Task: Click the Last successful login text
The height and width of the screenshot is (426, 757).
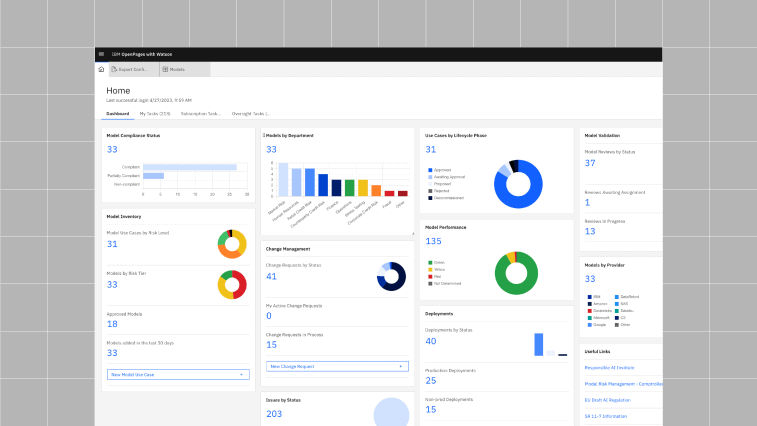Action: coord(149,100)
